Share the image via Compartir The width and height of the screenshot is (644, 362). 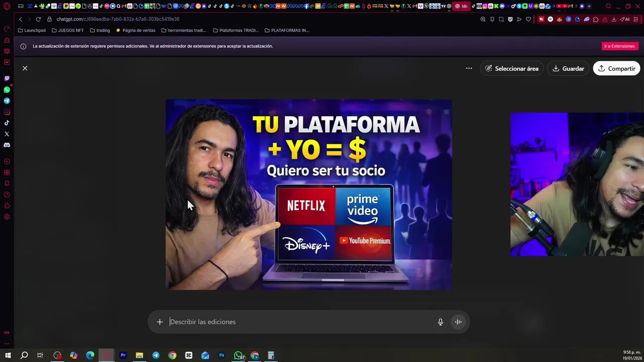tap(616, 68)
